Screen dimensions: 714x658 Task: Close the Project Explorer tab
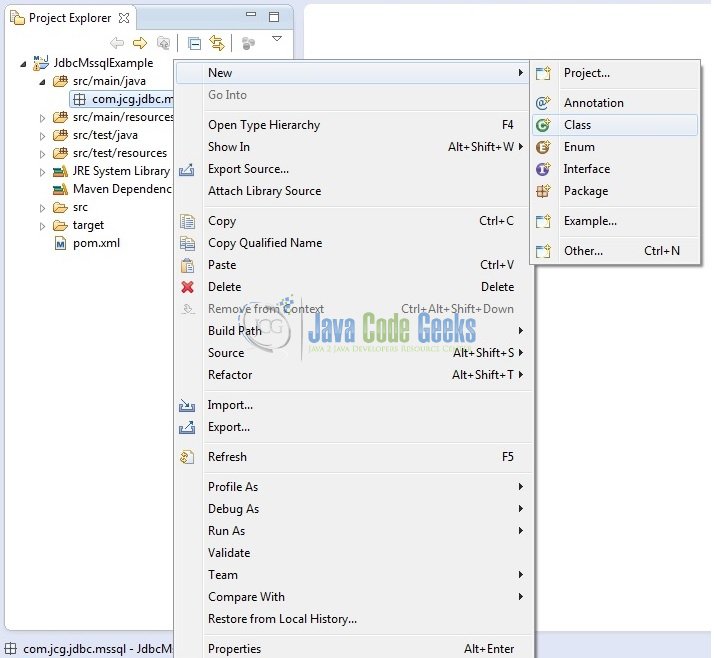tap(124, 18)
